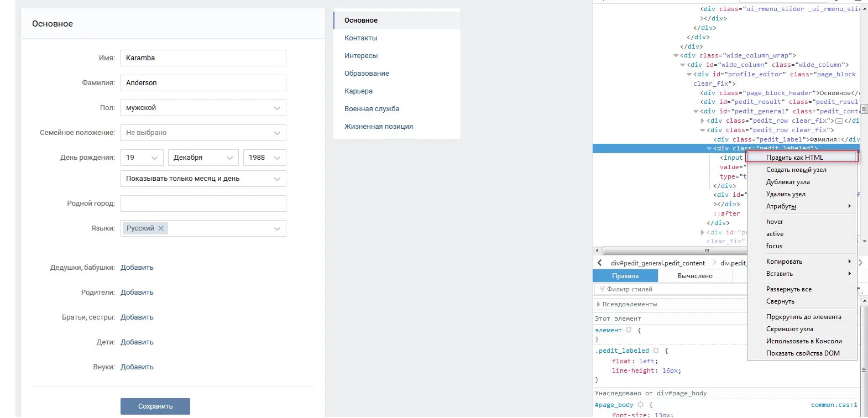Open the birthday visibility dropdown
Viewport: 868px width, 418px height.
pyautogui.click(x=203, y=179)
